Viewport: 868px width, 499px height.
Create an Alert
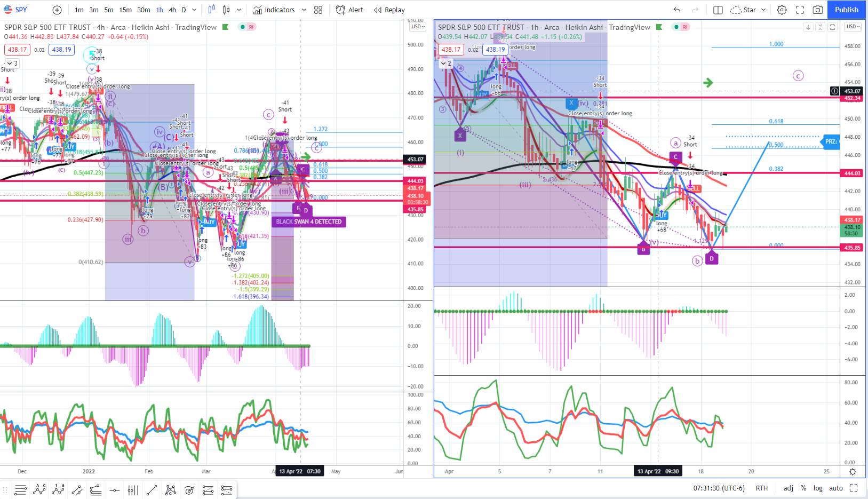(x=349, y=10)
